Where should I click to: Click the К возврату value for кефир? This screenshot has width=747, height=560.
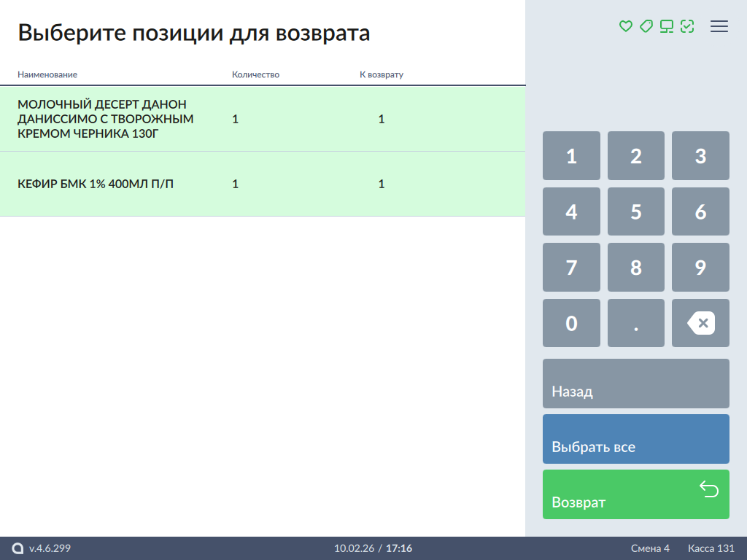[381, 184]
